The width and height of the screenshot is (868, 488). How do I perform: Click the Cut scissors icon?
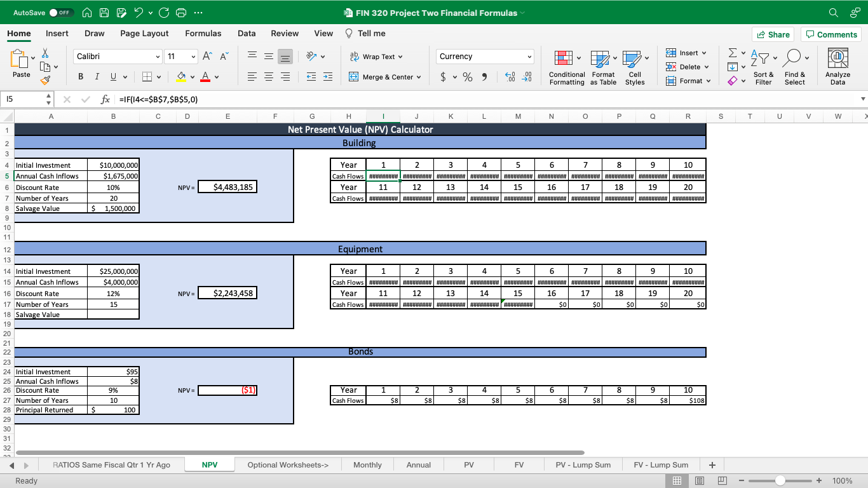click(45, 53)
